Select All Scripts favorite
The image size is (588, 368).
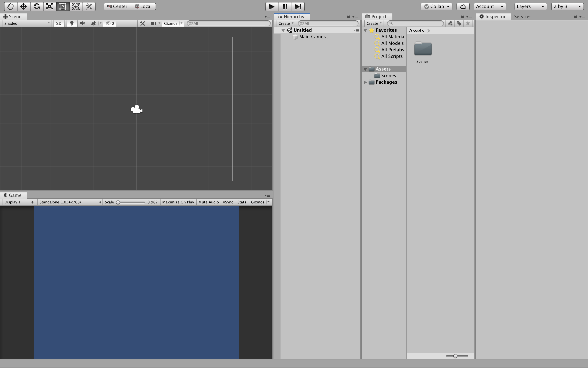pyautogui.click(x=389, y=56)
